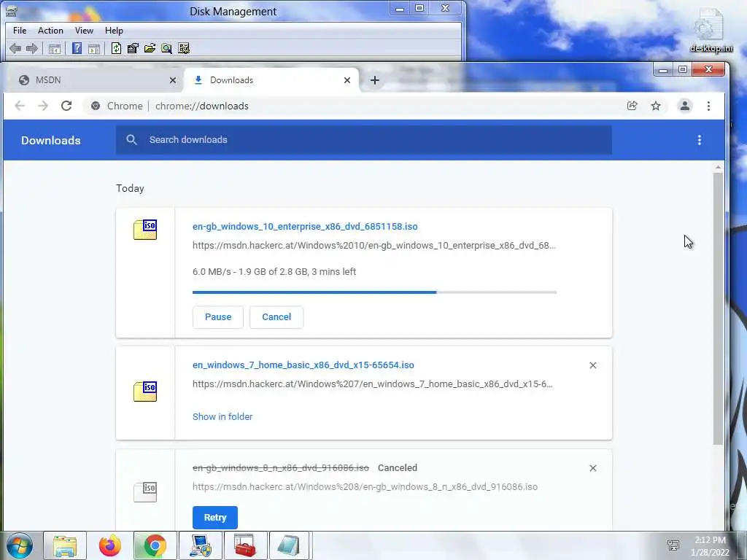The width and height of the screenshot is (747, 560).
Task: Remove Windows 7 download from list
Action: tap(593, 365)
